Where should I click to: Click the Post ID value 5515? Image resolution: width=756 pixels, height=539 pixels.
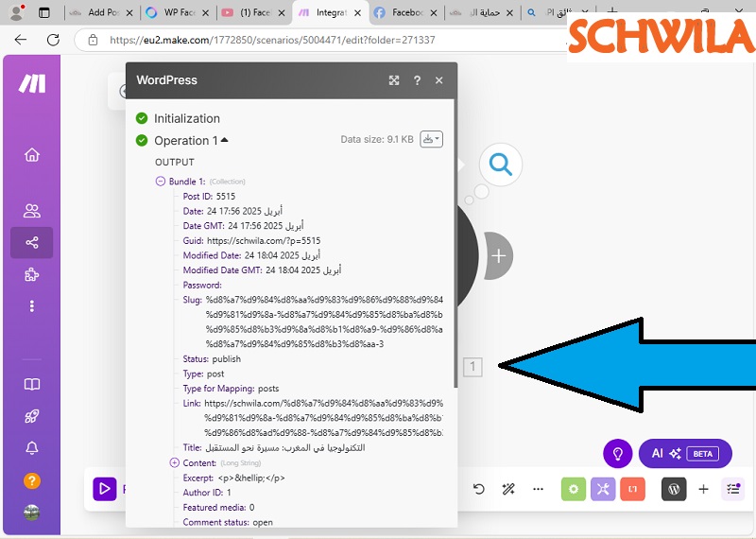tap(226, 197)
